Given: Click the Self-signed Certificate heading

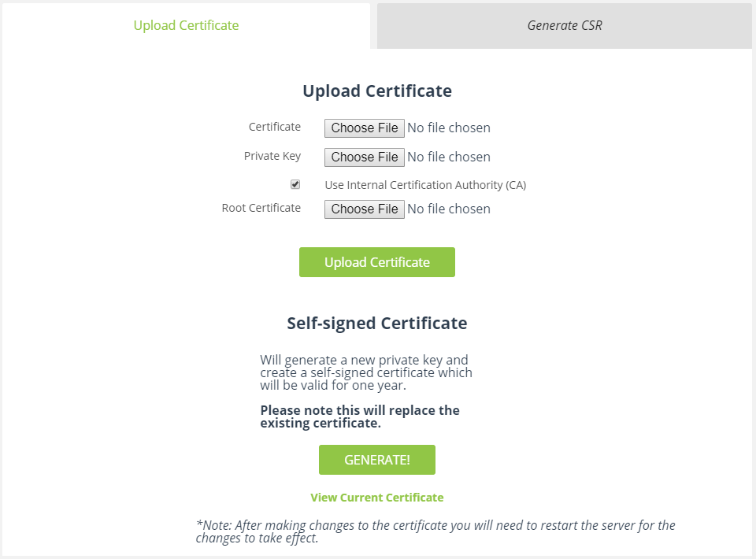Looking at the screenshot, I should tap(377, 324).
